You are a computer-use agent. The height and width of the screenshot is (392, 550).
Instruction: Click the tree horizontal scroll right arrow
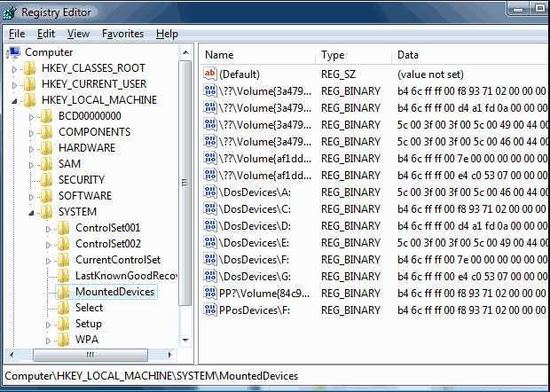(169, 355)
